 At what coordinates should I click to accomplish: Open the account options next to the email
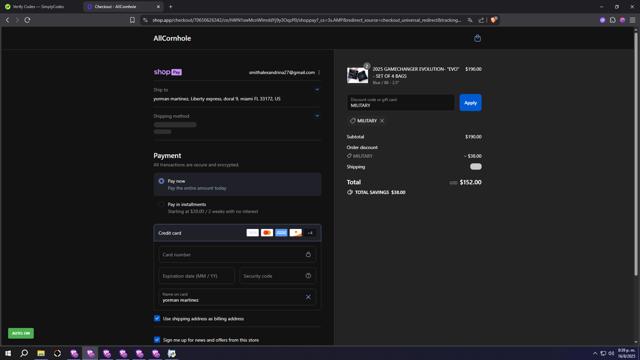tap(319, 73)
